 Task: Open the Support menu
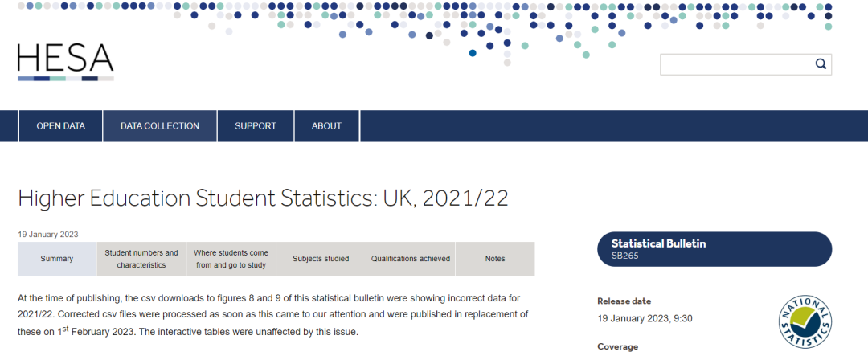pyautogui.click(x=255, y=126)
